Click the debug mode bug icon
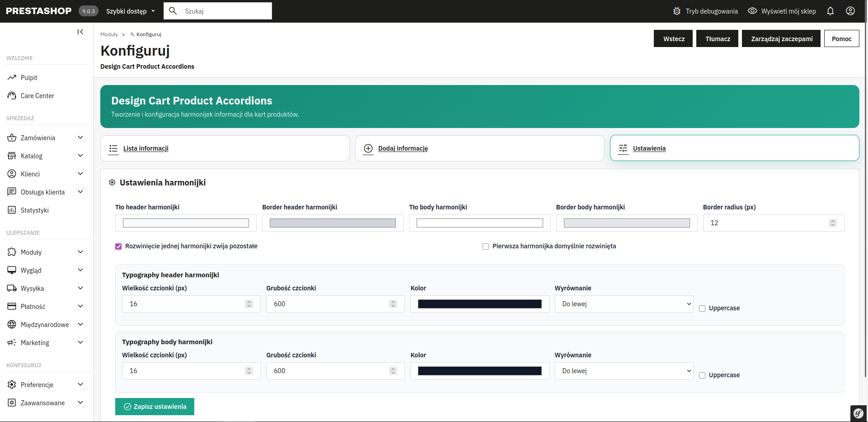Image resolution: width=868 pixels, height=422 pixels. (677, 11)
